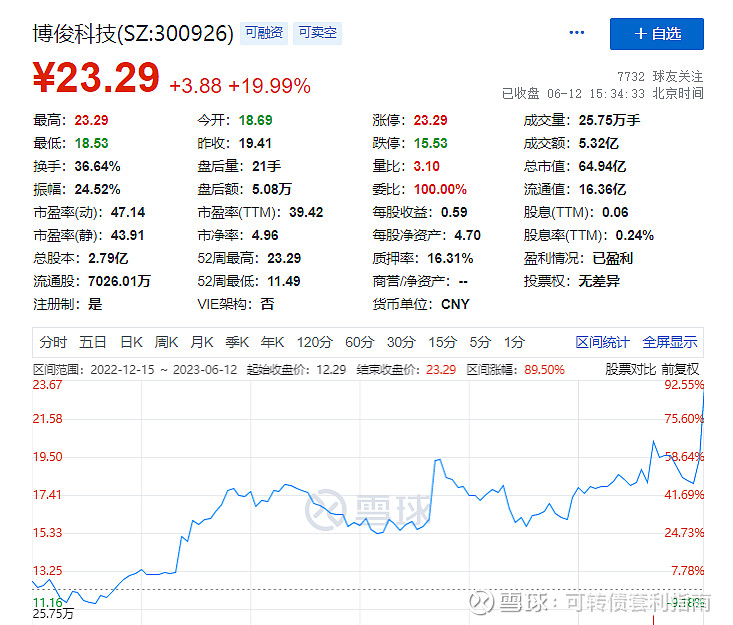Click the 总市值 value 64.94亿
This screenshot has height=625, width=733.
[x=602, y=166]
